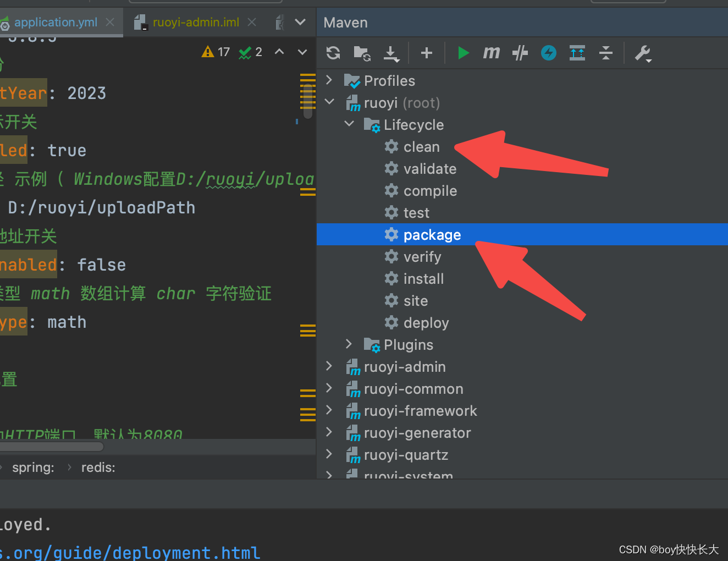
Task: Go to next highlighted error arrow
Action: pyautogui.click(x=302, y=52)
